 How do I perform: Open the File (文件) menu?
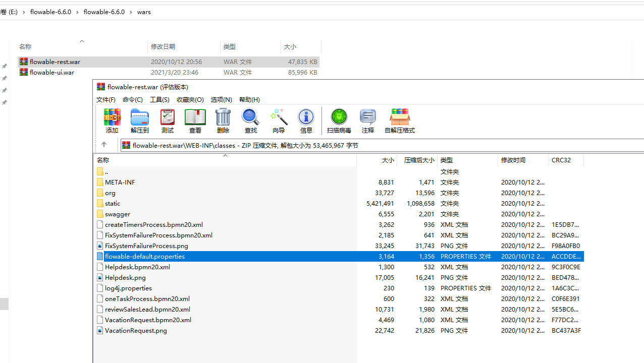tap(106, 99)
